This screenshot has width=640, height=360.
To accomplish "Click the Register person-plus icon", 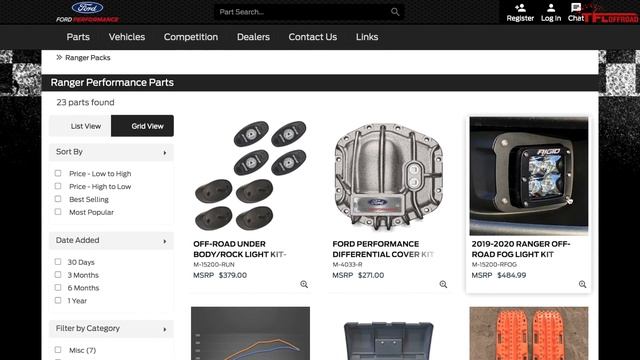I will [520, 8].
